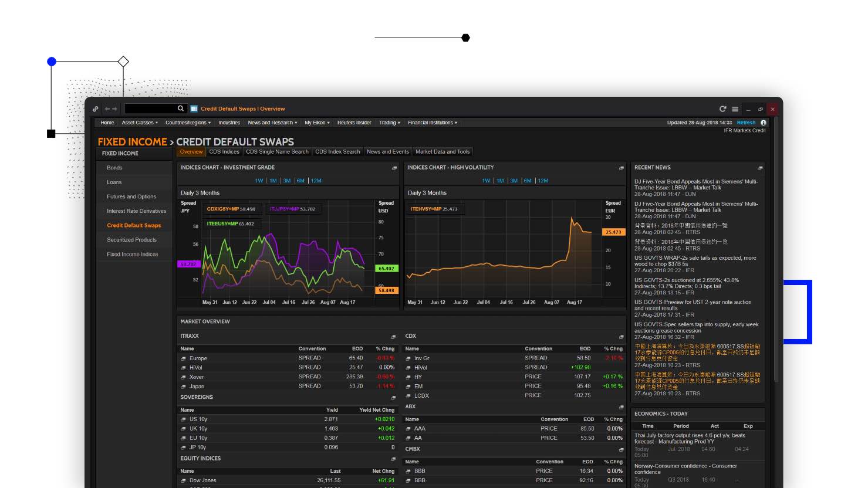
Task: Click the row icon next to Dow Jones
Action: [183, 480]
